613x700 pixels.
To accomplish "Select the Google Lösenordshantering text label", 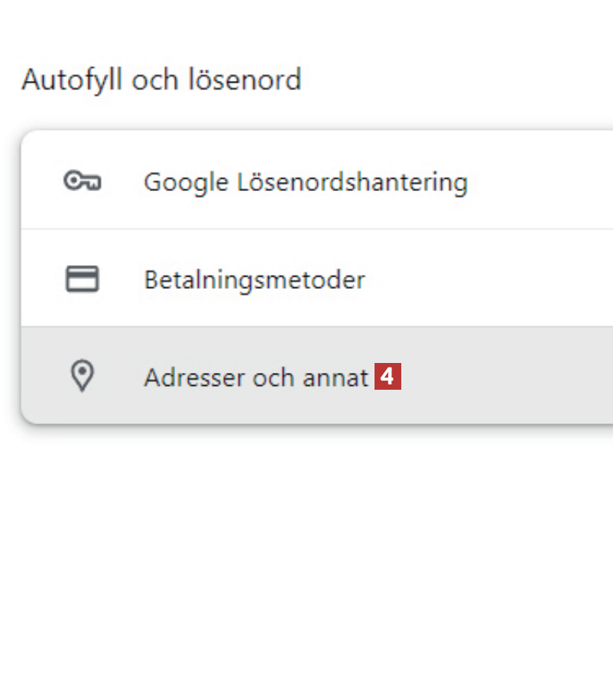I will pos(305,182).
